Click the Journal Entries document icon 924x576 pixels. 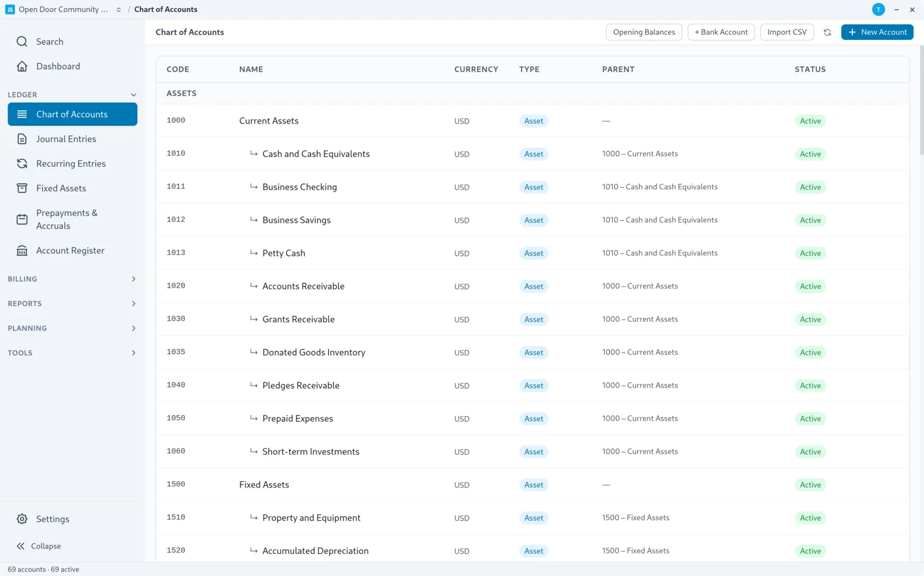point(22,139)
